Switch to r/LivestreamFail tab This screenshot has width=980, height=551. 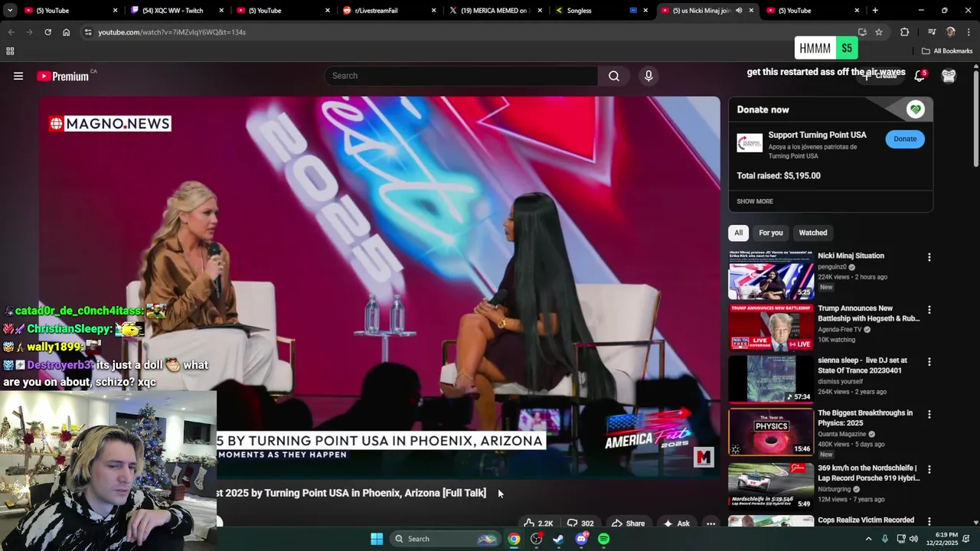pyautogui.click(x=389, y=11)
